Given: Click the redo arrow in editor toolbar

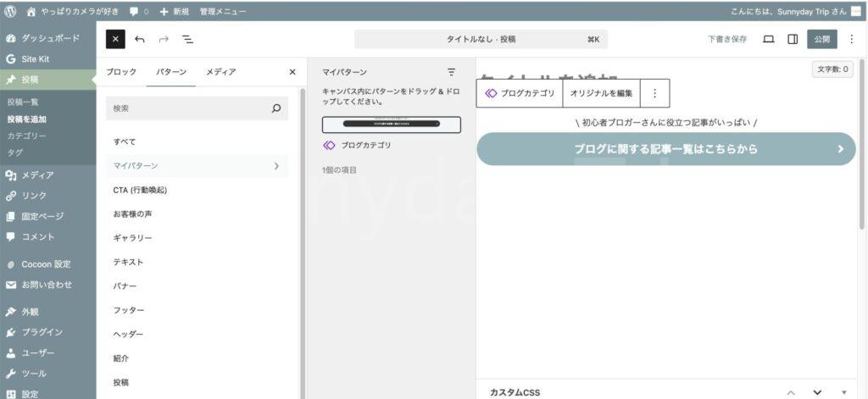Looking at the screenshot, I should tap(164, 39).
